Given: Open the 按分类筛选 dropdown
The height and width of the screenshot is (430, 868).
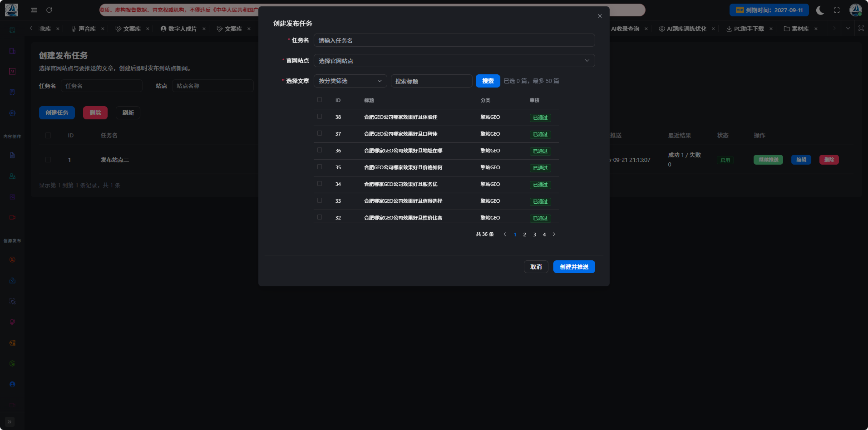Looking at the screenshot, I should tap(350, 81).
